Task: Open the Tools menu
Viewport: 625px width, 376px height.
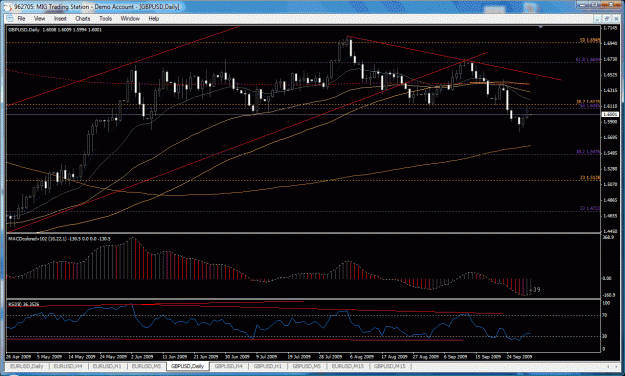Action: pyautogui.click(x=106, y=19)
